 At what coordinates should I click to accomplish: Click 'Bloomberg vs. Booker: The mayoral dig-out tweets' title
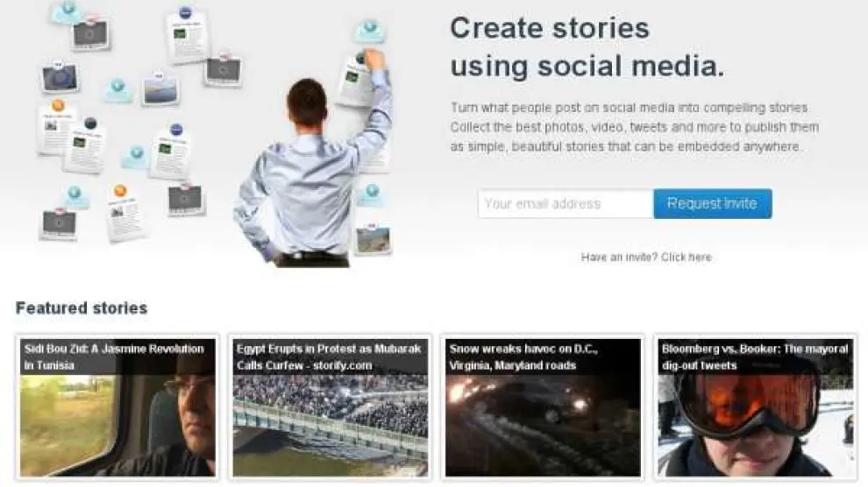click(755, 357)
